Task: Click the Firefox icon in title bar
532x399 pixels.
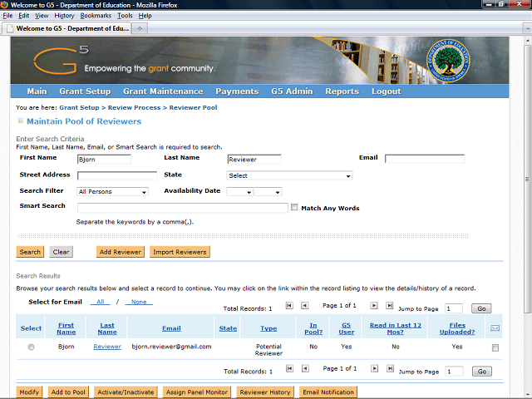Action: (x=4, y=4)
